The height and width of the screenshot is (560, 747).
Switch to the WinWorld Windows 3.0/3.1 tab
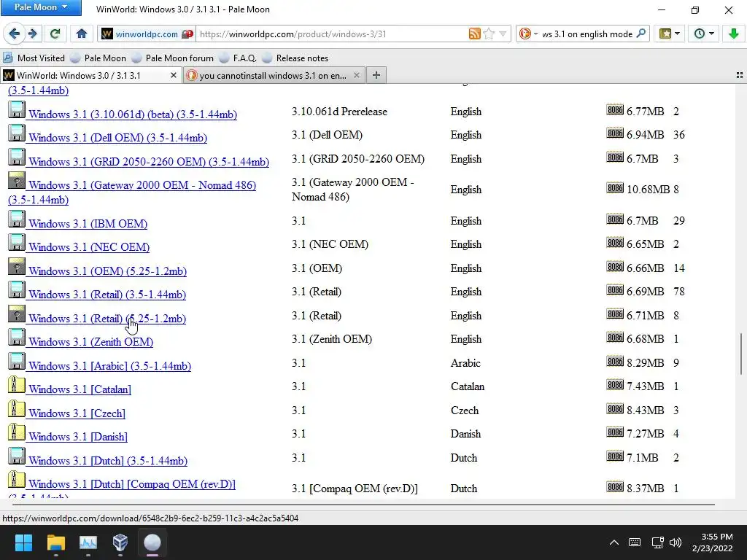(86, 75)
